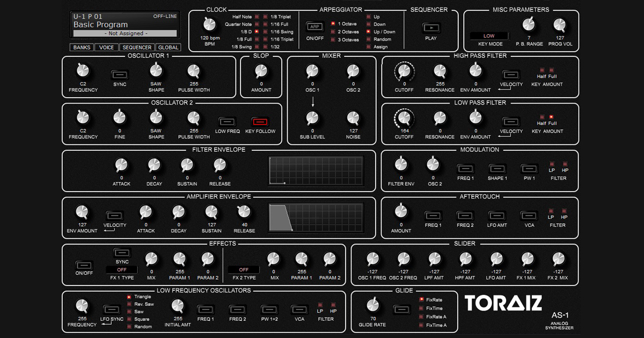Click the P.B. RANGE knob
644x338 pixels.
pyautogui.click(x=528, y=24)
